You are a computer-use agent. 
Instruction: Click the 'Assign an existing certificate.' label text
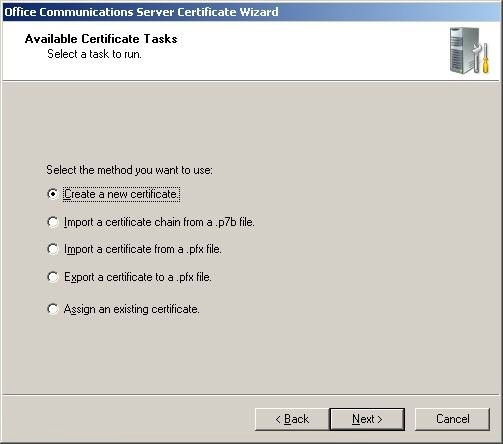[132, 309]
